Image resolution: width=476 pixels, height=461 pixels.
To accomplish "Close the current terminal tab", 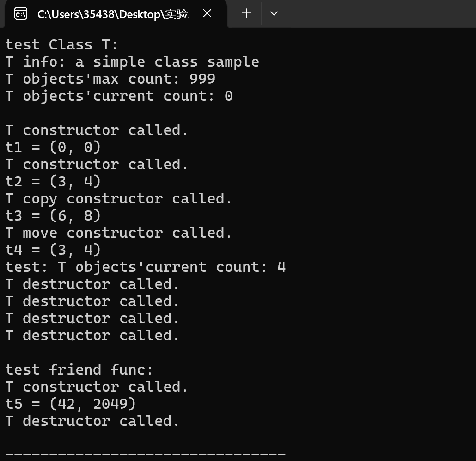I will pyautogui.click(x=207, y=14).
